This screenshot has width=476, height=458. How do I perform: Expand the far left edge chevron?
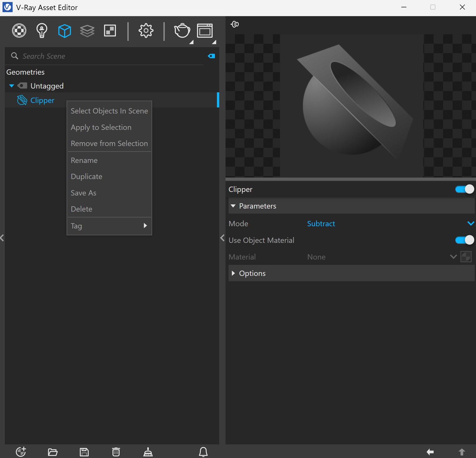[2, 238]
